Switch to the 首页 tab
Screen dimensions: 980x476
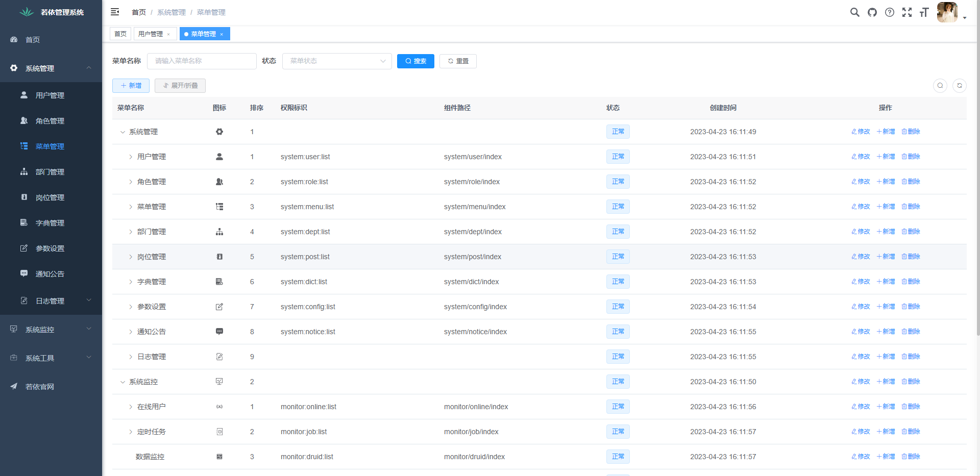pos(120,34)
